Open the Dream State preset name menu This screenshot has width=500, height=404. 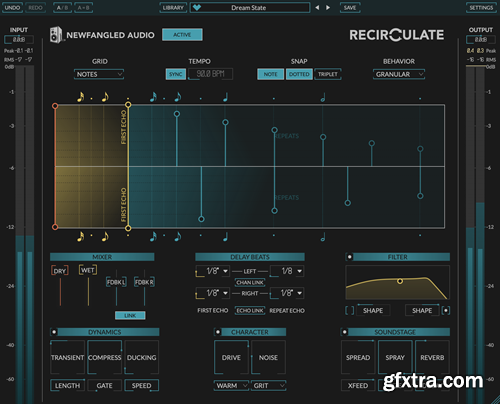coord(250,7)
